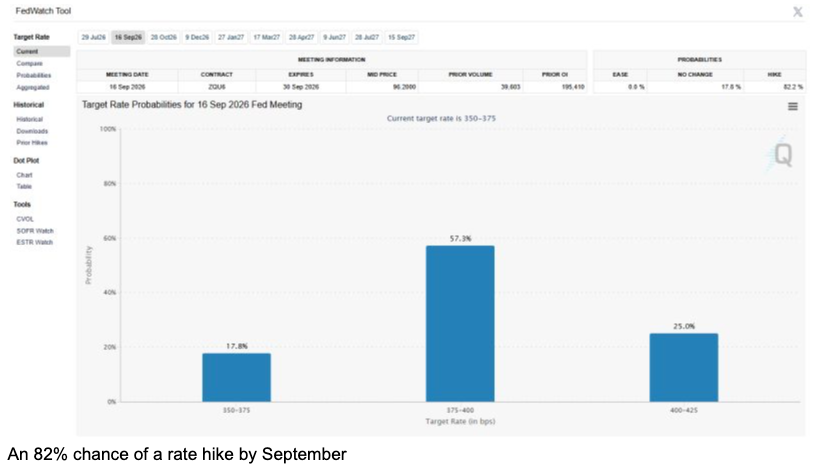This screenshot has height=469, width=826.
Task: Click the PRIOR OI column header
Action: 555,74
